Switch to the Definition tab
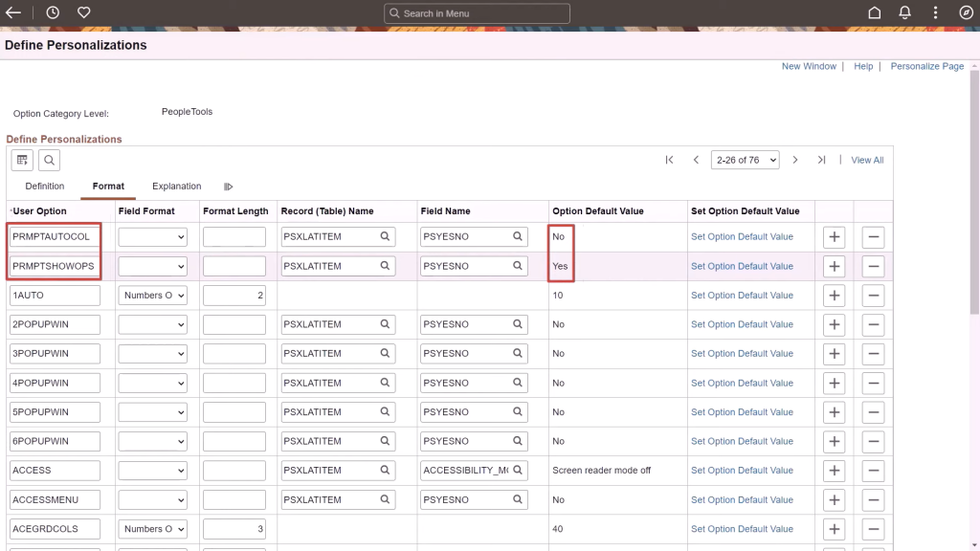980x551 pixels. (x=44, y=187)
